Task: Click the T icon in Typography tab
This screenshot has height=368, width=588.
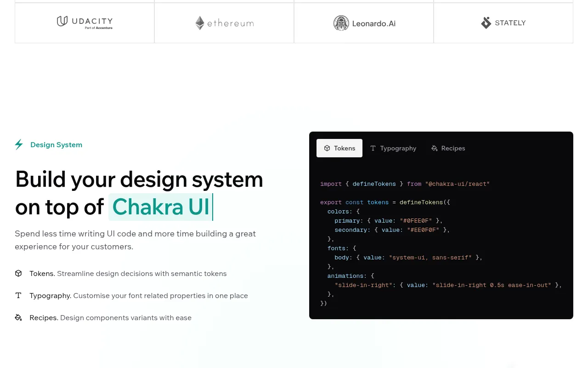Action: pyautogui.click(x=373, y=148)
